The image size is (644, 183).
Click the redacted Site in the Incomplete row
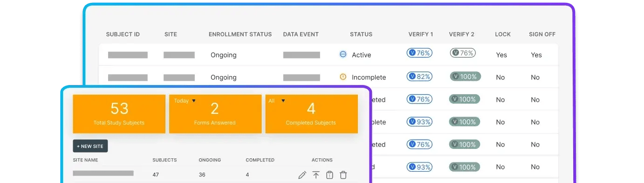point(179,77)
